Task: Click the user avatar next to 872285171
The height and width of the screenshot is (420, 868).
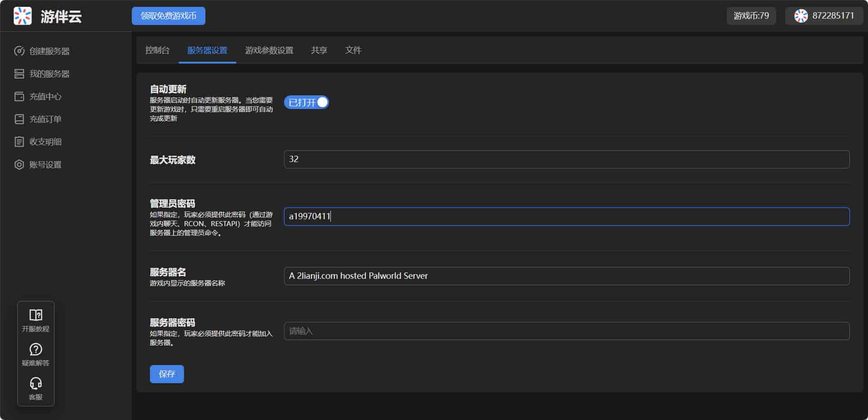Action: pos(801,16)
